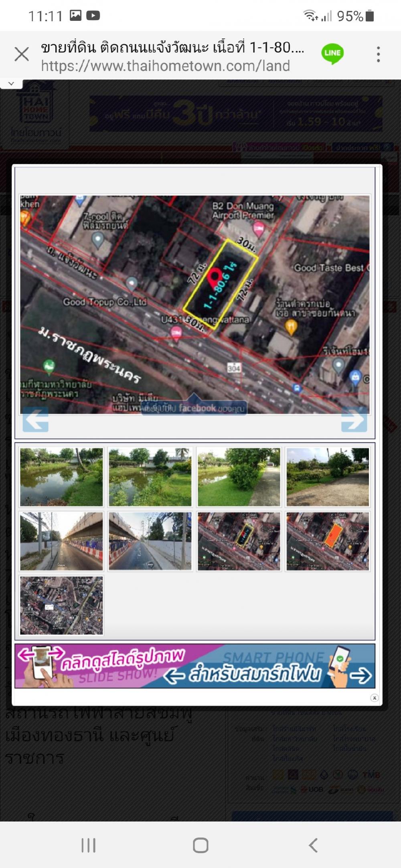The image size is (401, 868).
Task: Tap the small down chevron under the X
Action: click(11, 84)
